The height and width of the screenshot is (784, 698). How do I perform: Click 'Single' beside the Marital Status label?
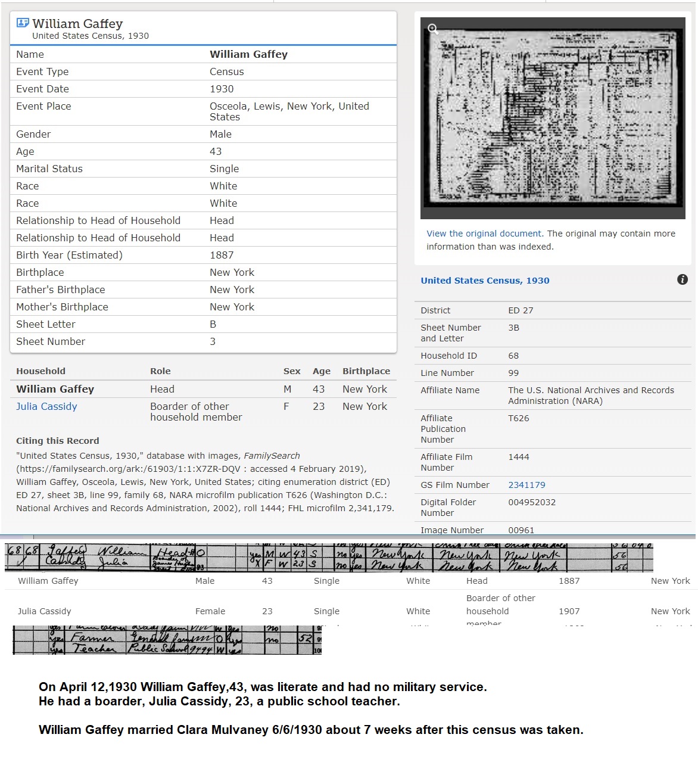(224, 169)
